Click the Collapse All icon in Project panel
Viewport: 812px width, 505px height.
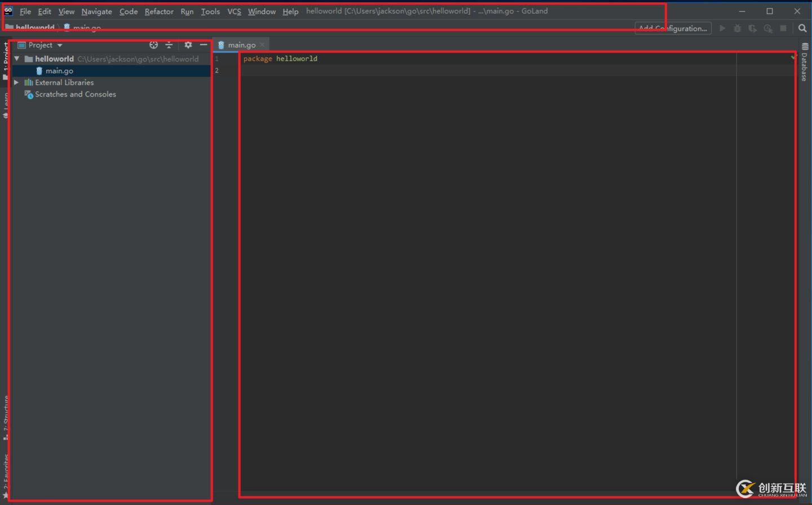[x=169, y=45]
